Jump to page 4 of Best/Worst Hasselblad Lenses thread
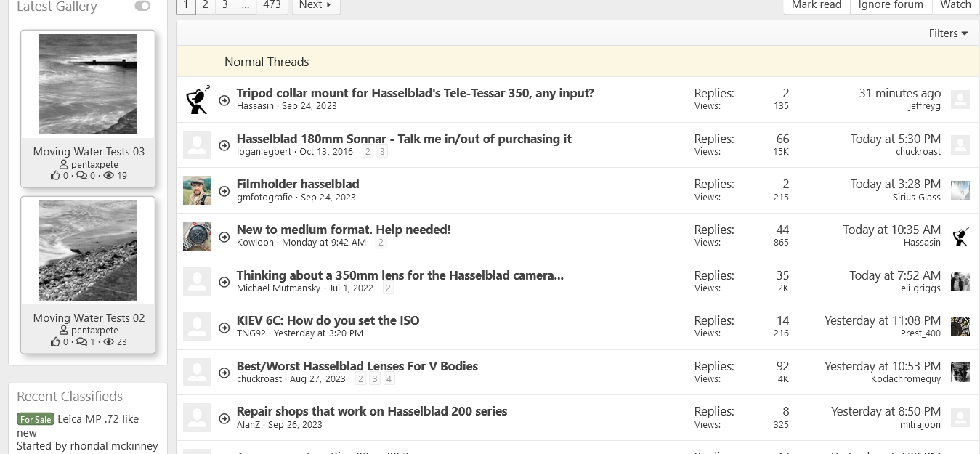 [389, 379]
